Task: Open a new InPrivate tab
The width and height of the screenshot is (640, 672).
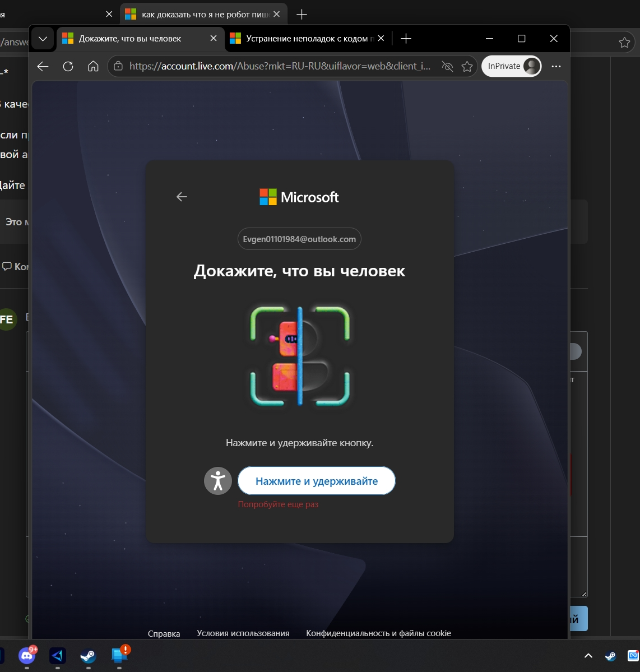Action: [x=406, y=39]
